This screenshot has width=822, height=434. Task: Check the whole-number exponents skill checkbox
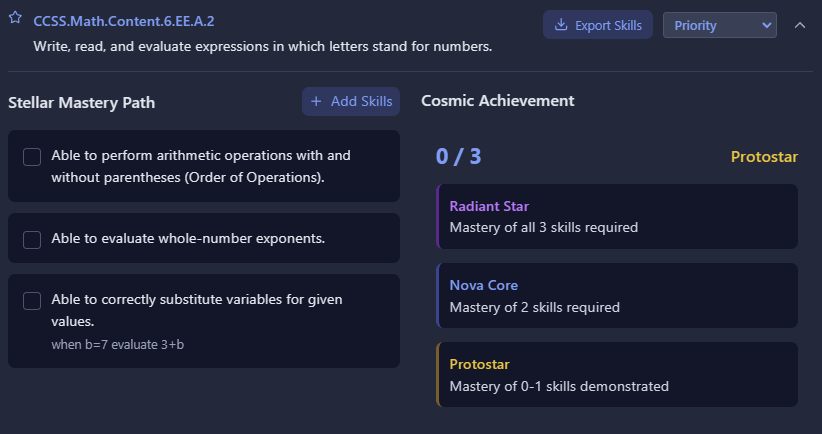point(32,239)
